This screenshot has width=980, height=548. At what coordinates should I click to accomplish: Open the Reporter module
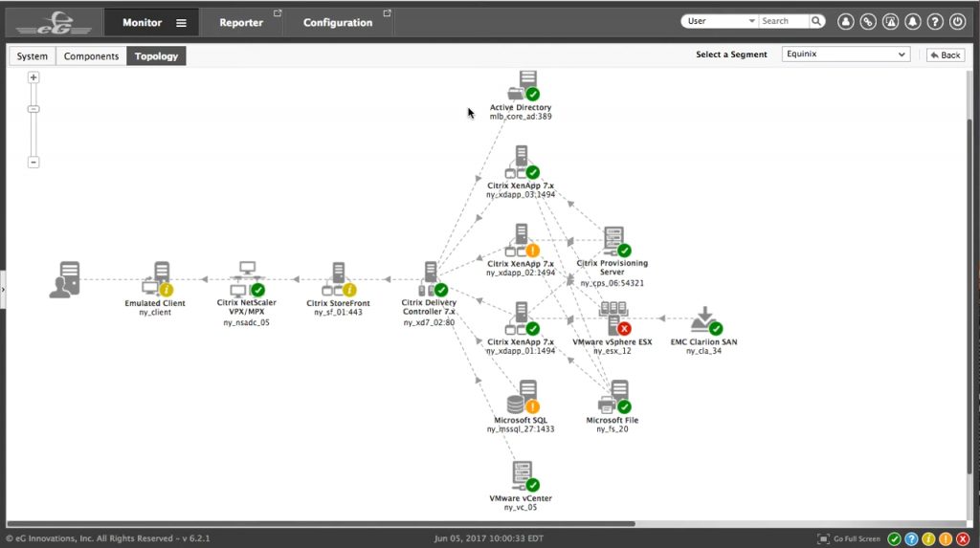[x=241, y=23]
